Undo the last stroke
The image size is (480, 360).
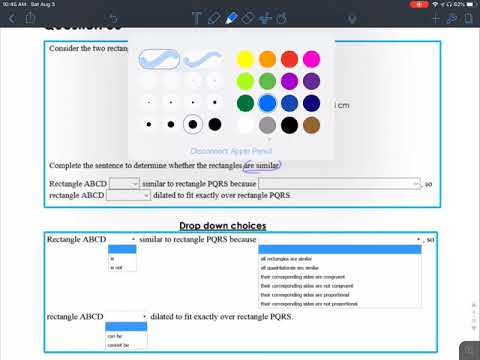coord(113,18)
